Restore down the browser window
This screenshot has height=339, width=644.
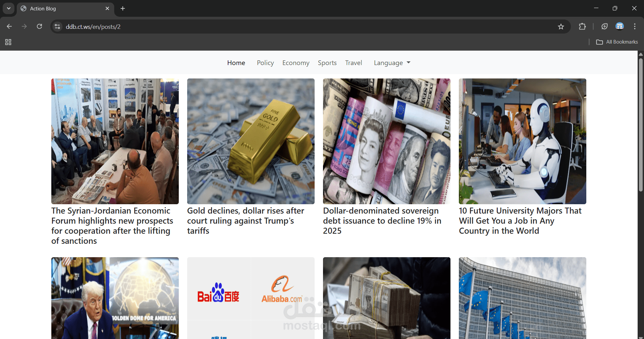615,8
